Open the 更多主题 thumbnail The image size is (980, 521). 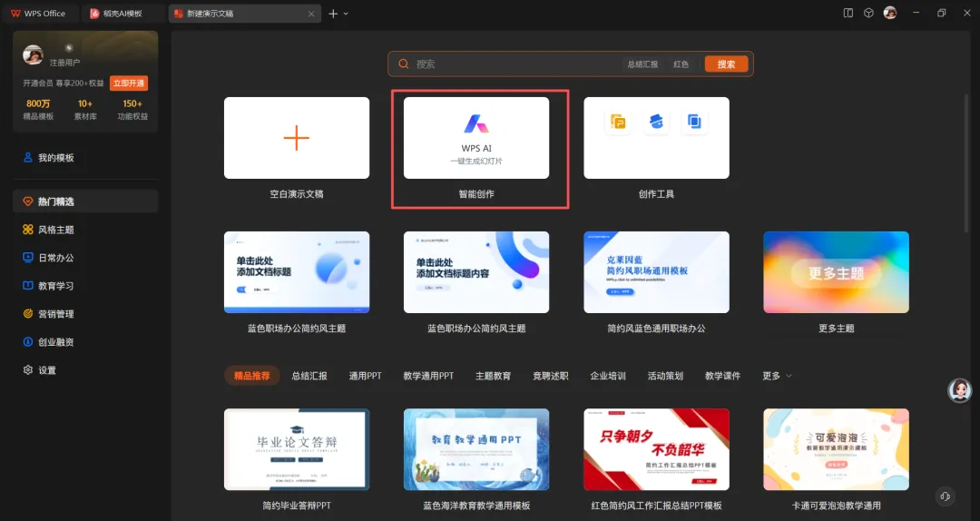point(837,272)
